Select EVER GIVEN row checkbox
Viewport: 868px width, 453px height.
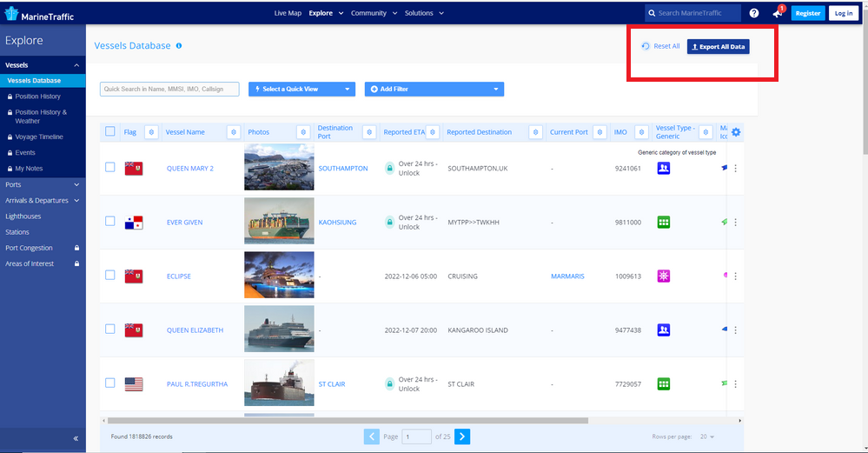pos(110,221)
